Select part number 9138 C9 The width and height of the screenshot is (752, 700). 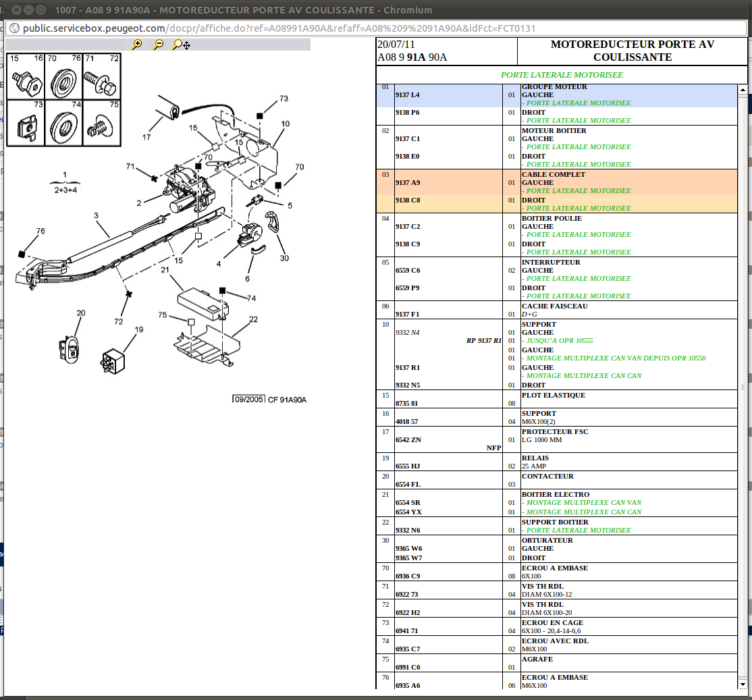(408, 244)
